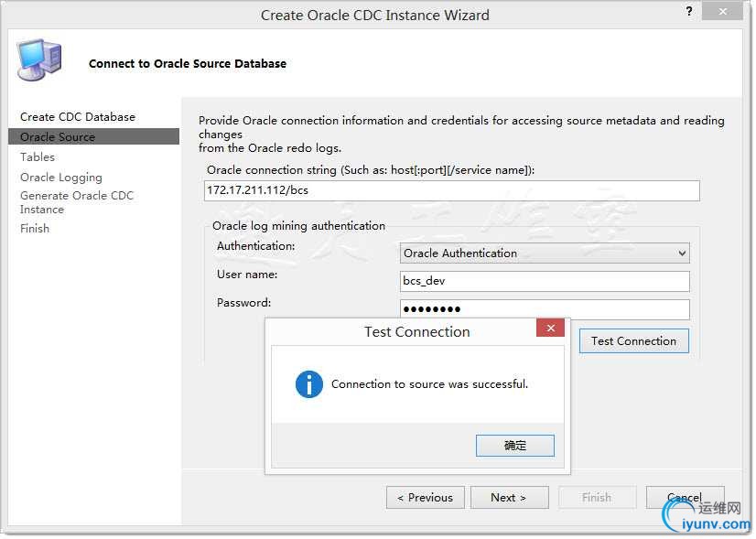Click the disabled Finish button at bottom

(597, 498)
